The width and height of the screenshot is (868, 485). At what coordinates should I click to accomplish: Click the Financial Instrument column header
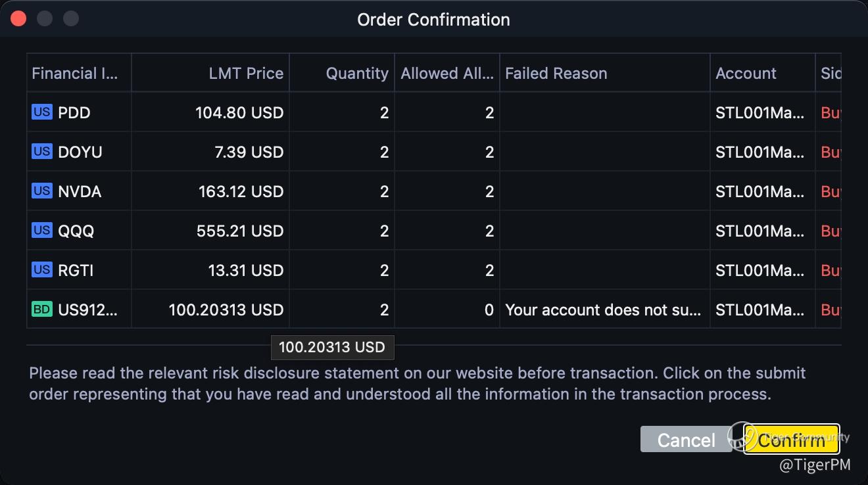75,73
